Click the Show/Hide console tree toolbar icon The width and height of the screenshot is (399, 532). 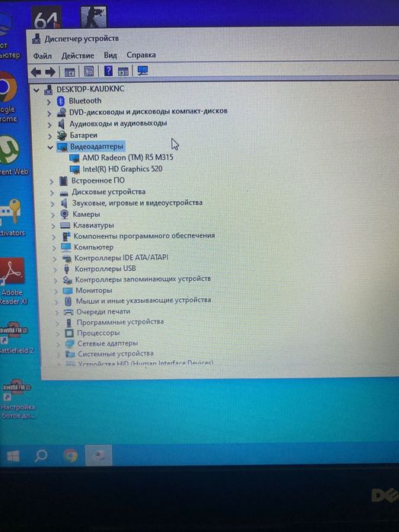point(70,72)
